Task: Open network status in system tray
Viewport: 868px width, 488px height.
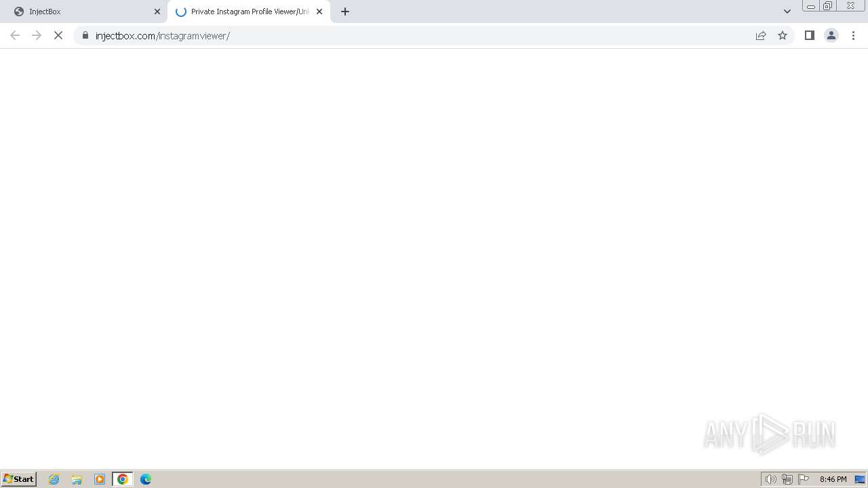Action: [787, 479]
